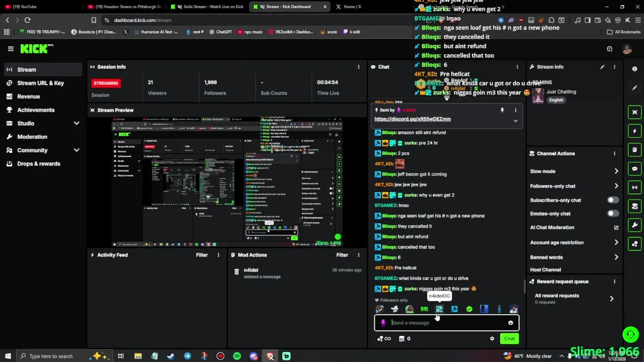Click the Host Channel action
The image size is (644, 362).
[x=545, y=270]
